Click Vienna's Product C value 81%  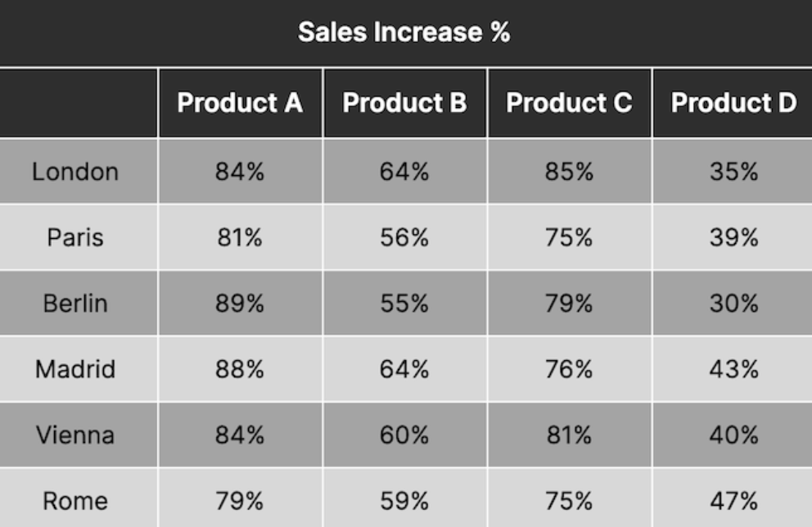pos(569,435)
